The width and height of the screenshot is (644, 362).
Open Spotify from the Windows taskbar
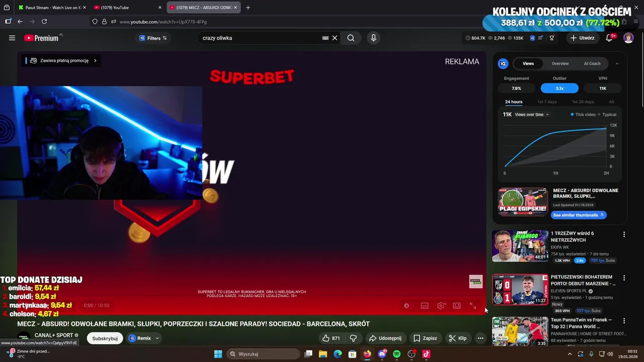click(x=396, y=354)
